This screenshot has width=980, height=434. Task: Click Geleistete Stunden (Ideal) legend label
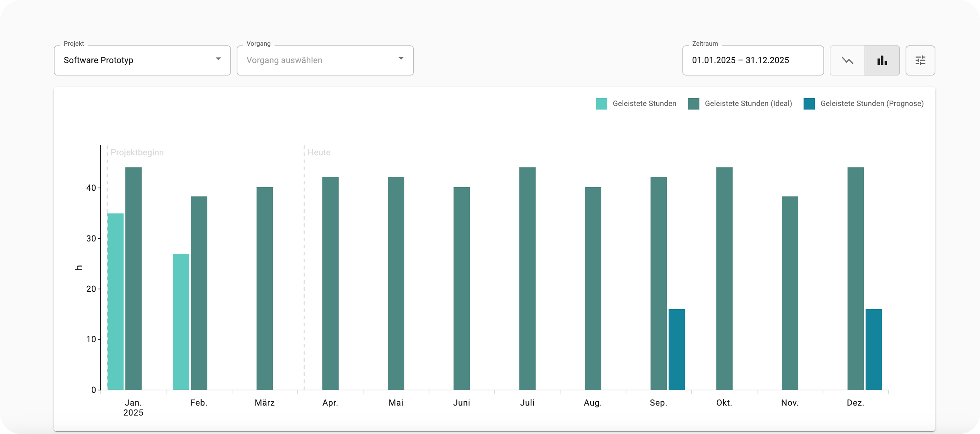coord(748,104)
